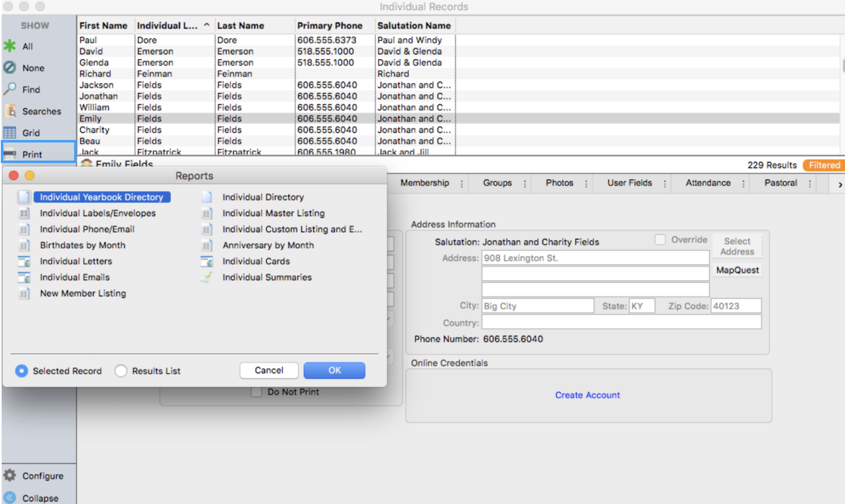This screenshot has width=845, height=504.
Task: Open the Pastoral tab
Action: point(780,183)
